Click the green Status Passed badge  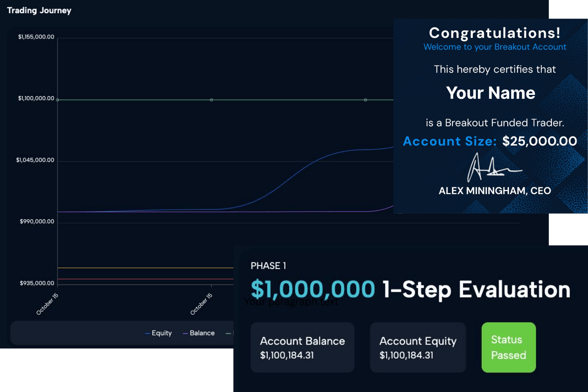pyautogui.click(x=508, y=347)
